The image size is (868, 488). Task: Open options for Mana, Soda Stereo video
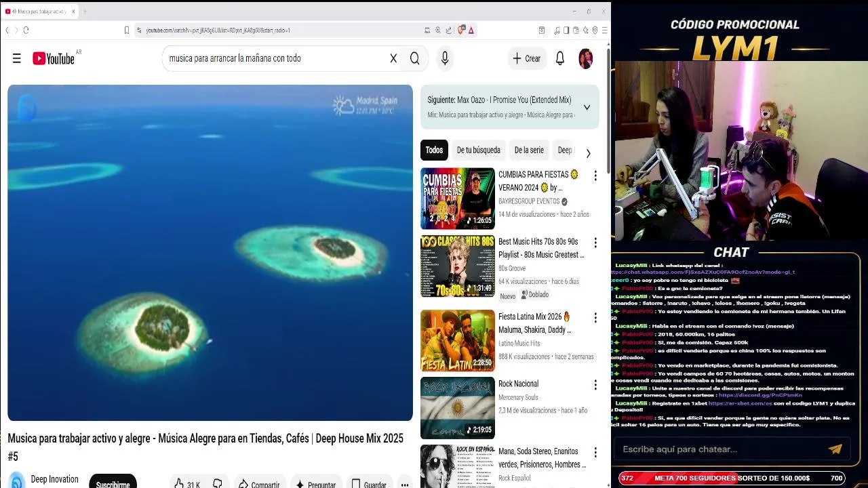tap(595, 453)
